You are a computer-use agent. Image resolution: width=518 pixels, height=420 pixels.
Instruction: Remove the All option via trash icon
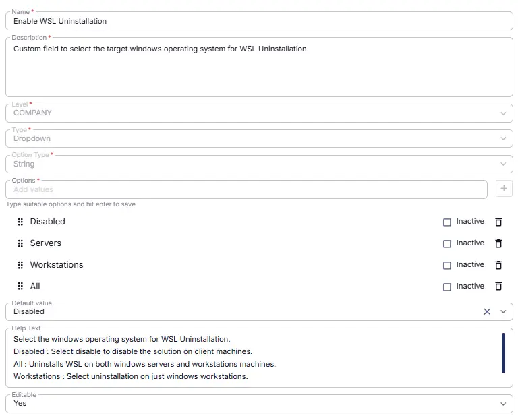tap(498, 287)
